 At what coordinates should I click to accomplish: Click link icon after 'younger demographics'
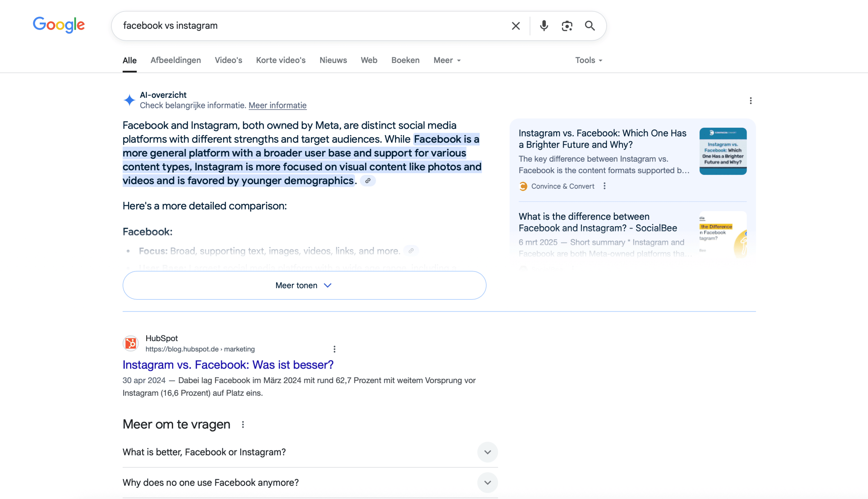(368, 181)
